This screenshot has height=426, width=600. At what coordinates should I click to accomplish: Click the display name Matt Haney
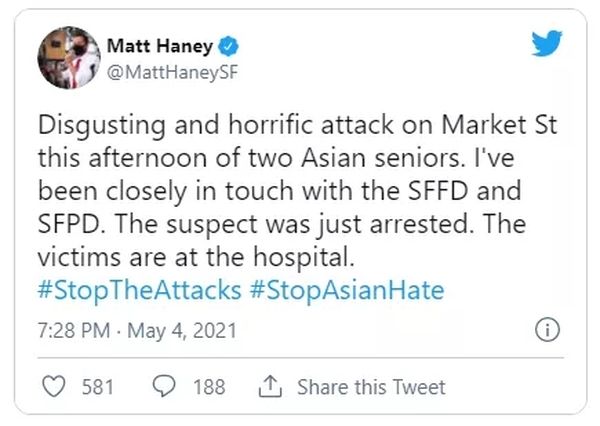(160, 47)
